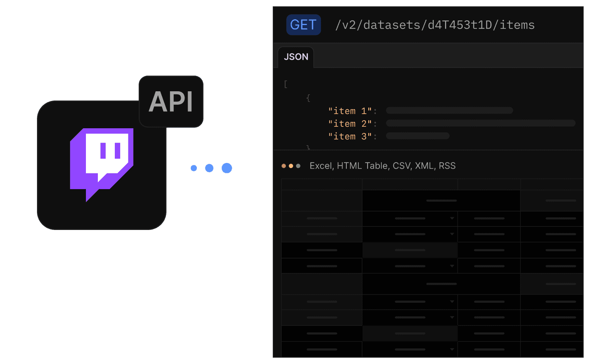Click the three-dot icon beside Excel formats
This screenshot has height=364, width=601.
pyautogui.click(x=291, y=166)
